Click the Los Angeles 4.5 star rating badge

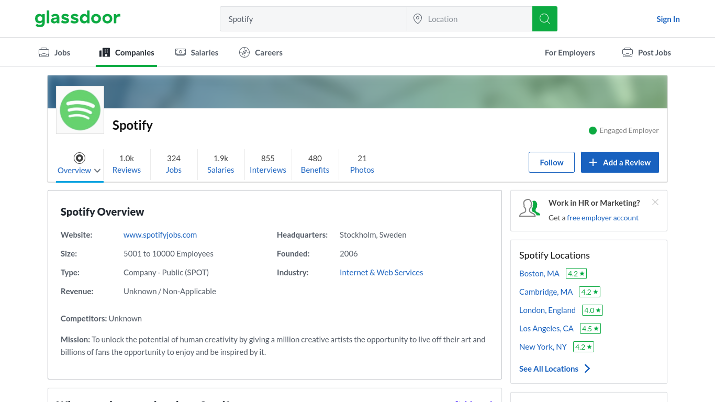(x=590, y=329)
